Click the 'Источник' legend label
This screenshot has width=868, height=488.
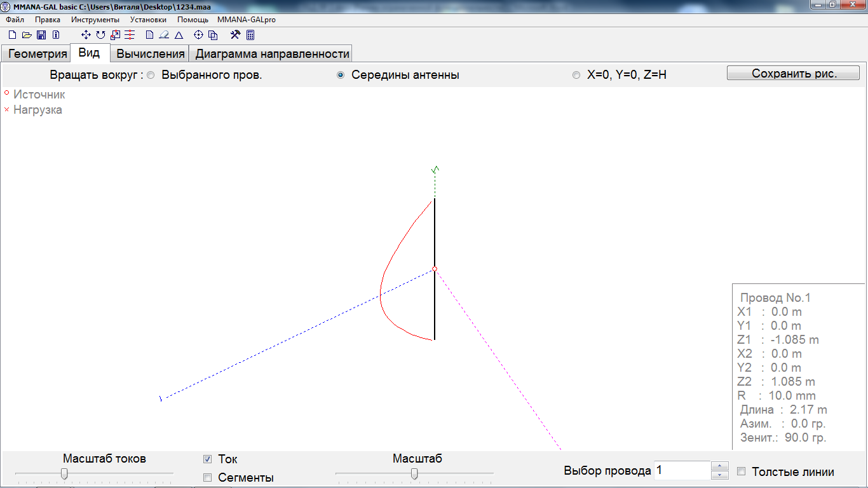pyautogui.click(x=39, y=94)
